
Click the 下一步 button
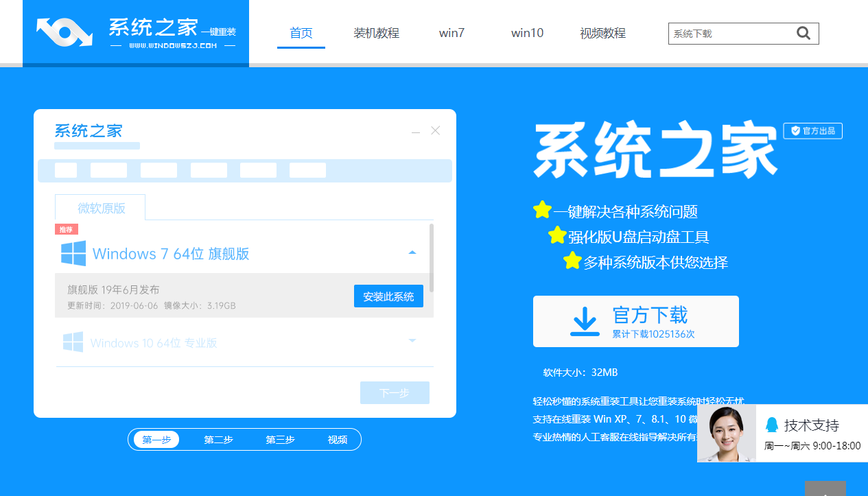(395, 393)
